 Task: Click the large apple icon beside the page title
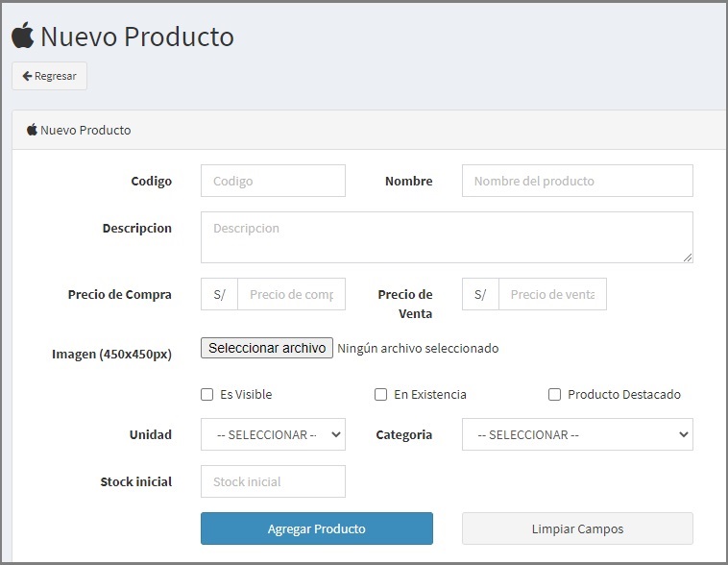pyautogui.click(x=23, y=35)
